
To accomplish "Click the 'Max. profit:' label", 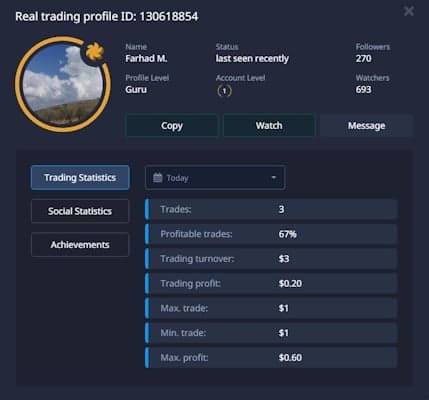I will point(184,358).
